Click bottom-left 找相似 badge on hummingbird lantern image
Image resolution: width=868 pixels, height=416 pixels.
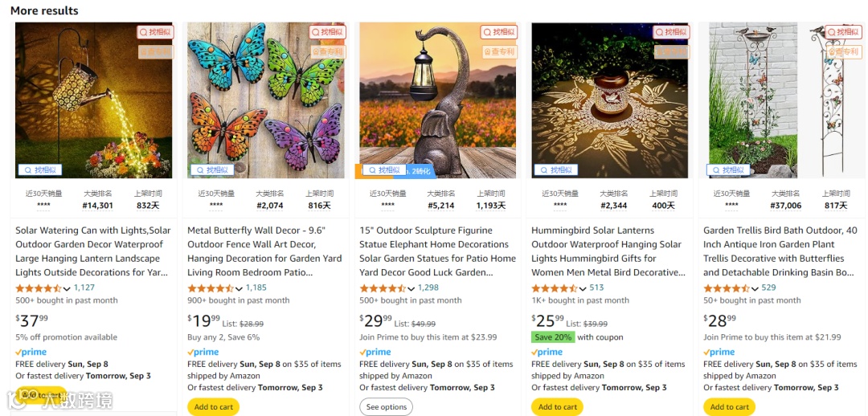point(556,169)
